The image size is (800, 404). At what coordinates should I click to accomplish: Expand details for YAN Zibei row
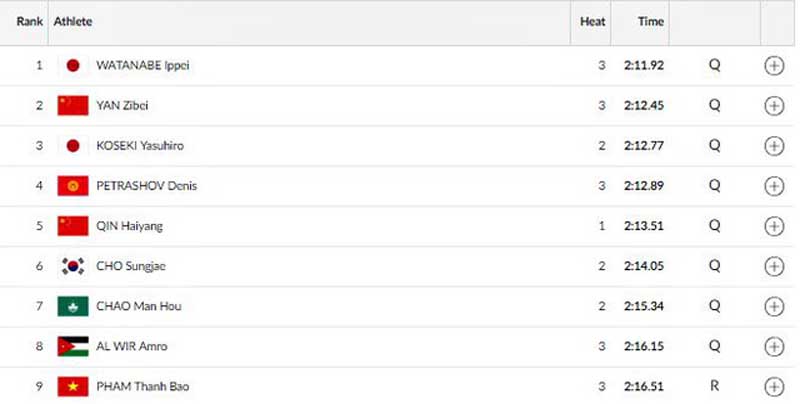(x=774, y=106)
